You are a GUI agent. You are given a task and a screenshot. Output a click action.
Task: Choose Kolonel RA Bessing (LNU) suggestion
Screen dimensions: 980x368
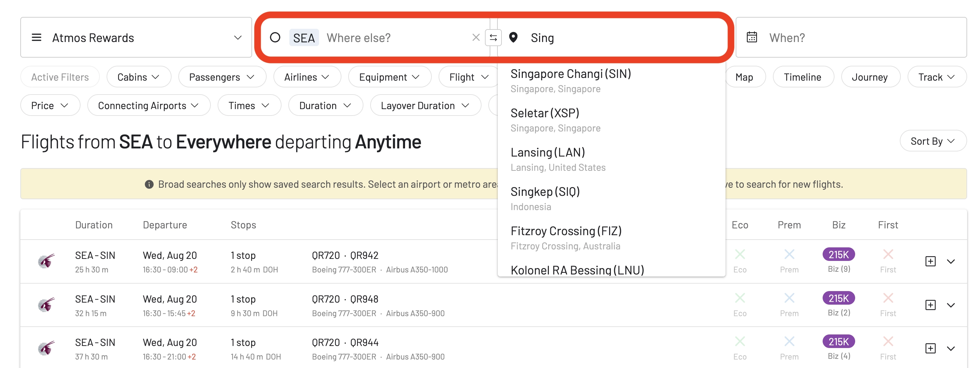click(x=611, y=269)
